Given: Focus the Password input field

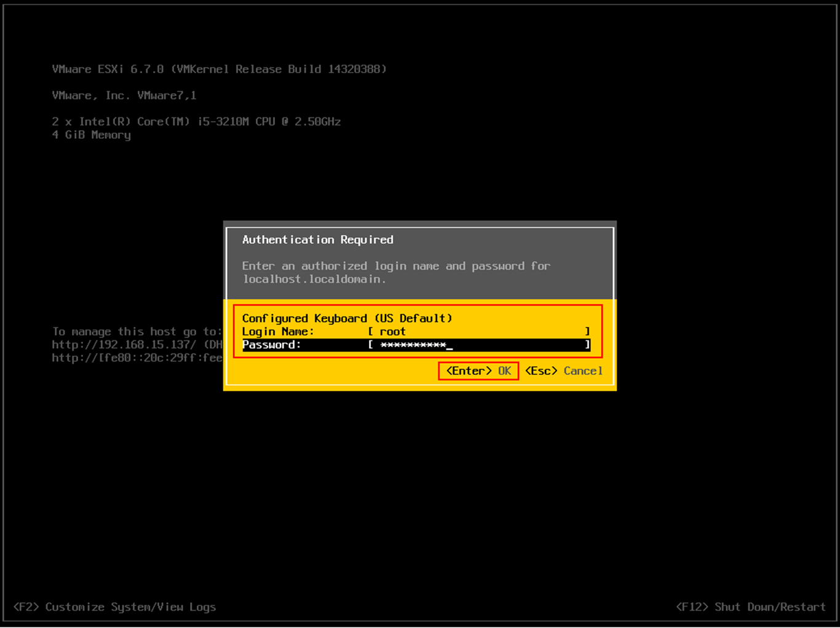Looking at the screenshot, I should tap(479, 345).
